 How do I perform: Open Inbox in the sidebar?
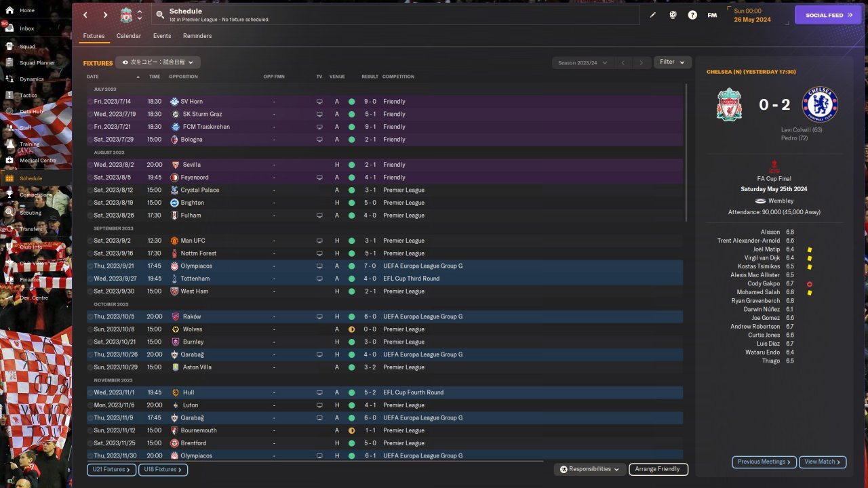point(27,28)
